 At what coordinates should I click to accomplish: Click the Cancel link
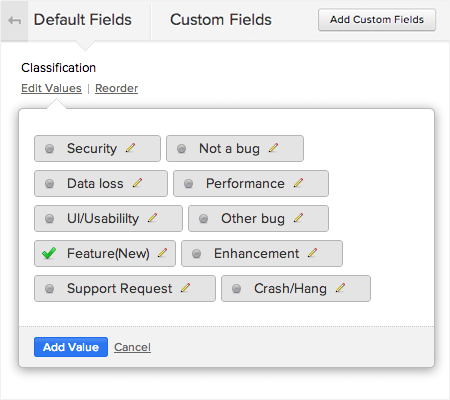tap(132, 347)
